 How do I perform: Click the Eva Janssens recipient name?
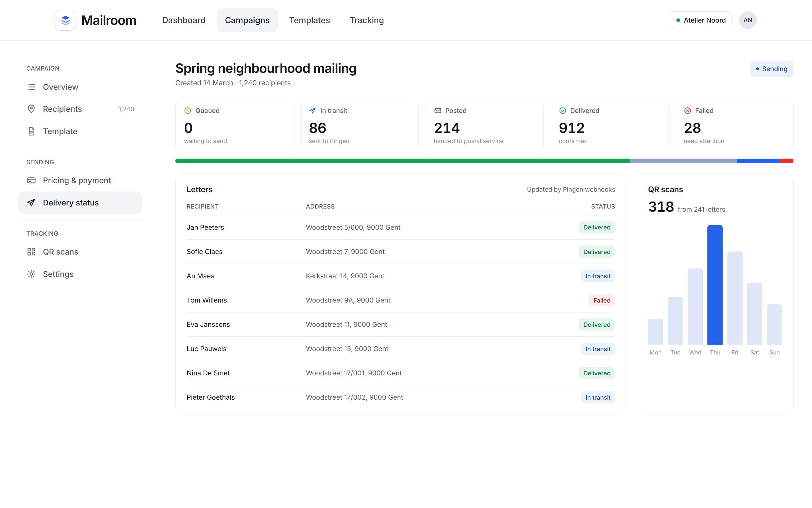tap(208, 325)
